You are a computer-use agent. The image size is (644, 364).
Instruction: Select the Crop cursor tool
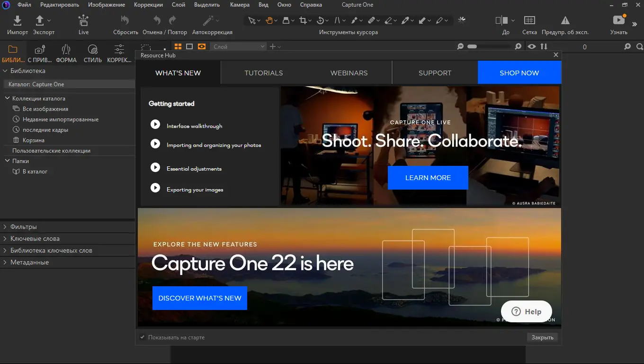coord(303,20)
